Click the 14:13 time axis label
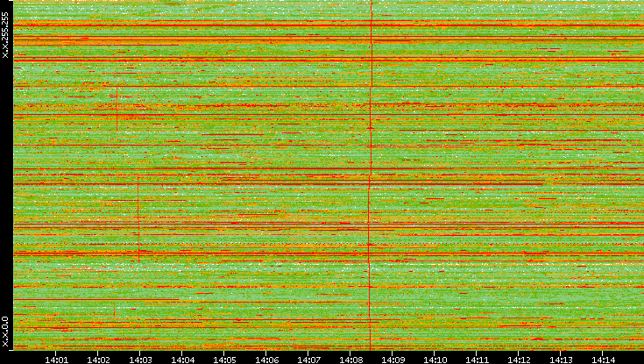644x364 pixels. [562, 359]
